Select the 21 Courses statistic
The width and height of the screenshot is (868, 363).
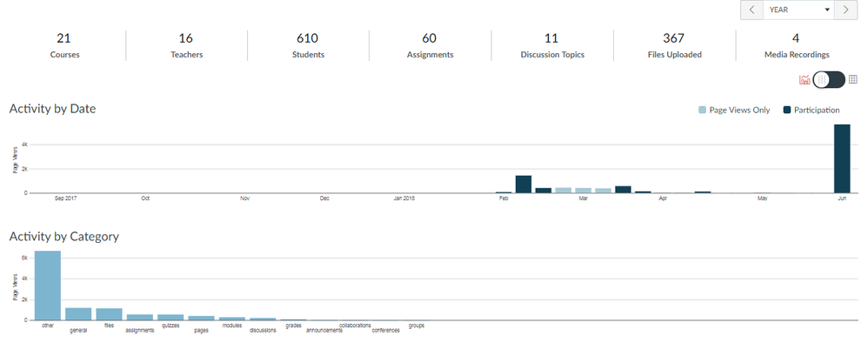coord(63,45)
